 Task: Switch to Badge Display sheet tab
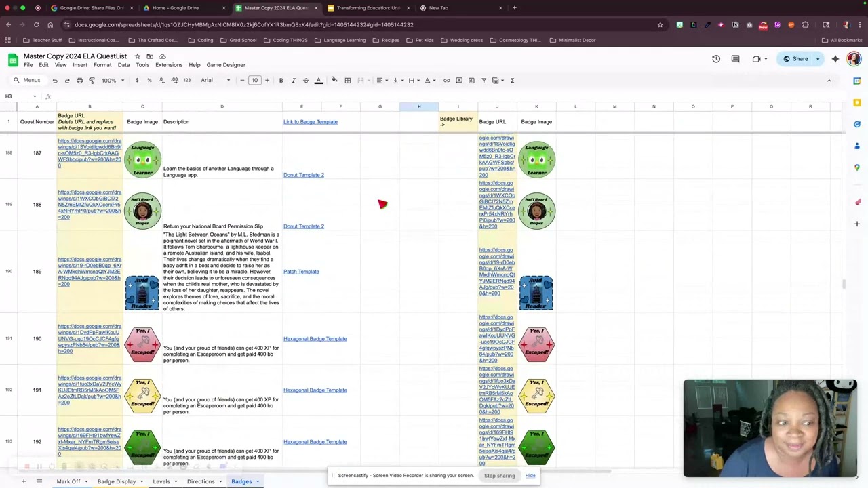[x=117, y=482]
